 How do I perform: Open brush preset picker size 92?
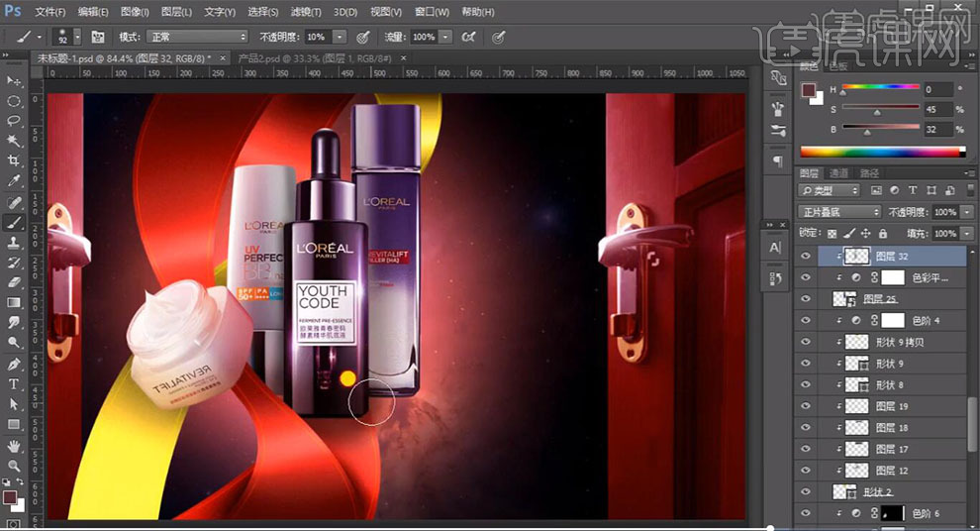pyautogui.click(x=67, y=37)
